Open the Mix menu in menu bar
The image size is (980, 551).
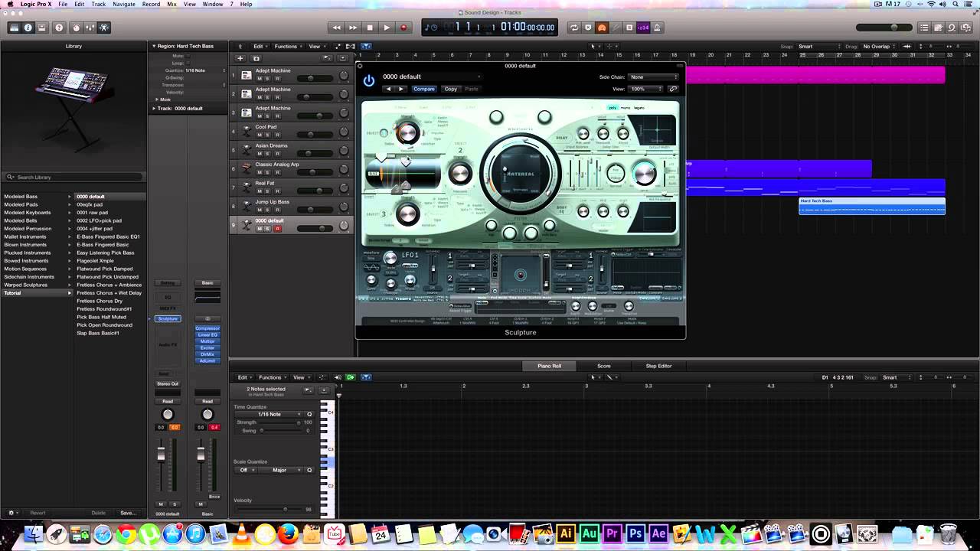[171, 4]
